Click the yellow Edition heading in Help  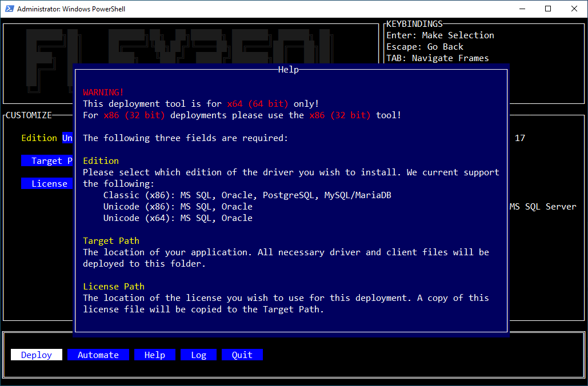(x=101, y=161)
